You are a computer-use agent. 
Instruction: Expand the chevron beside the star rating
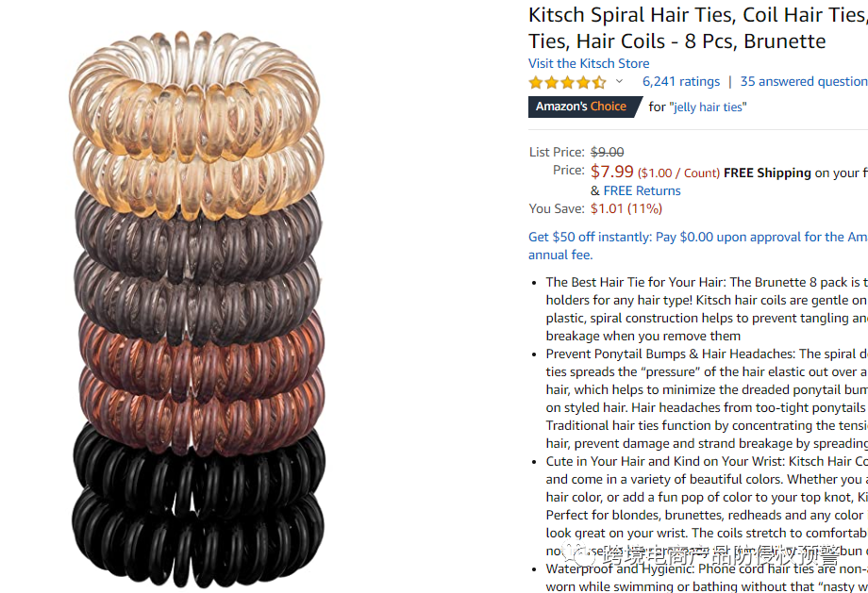(620, 81)
